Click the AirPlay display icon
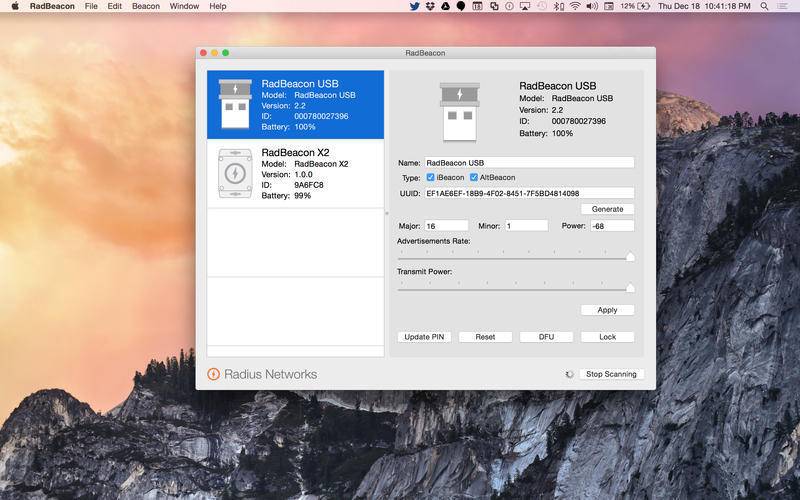This screenshot has height=500, width=800. click(x=525, y=6)
